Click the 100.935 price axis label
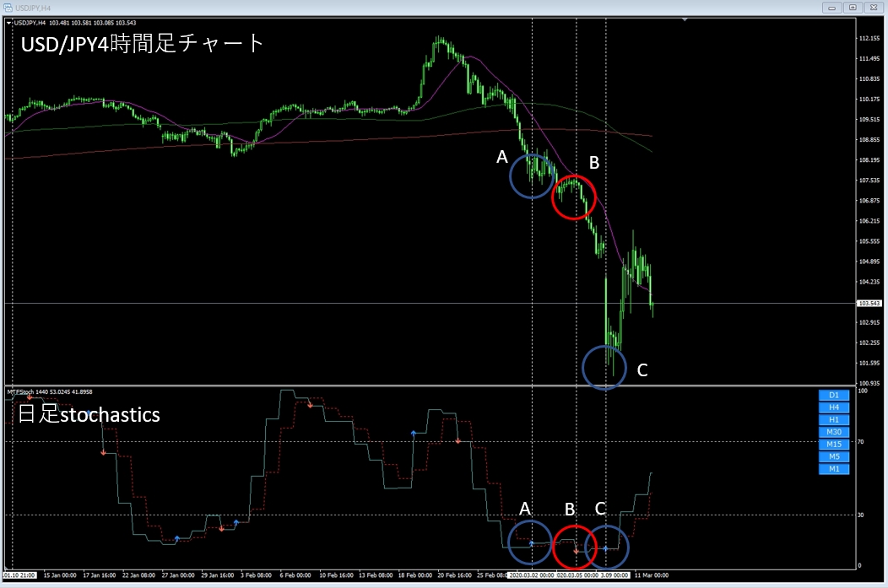 point(869,383)
